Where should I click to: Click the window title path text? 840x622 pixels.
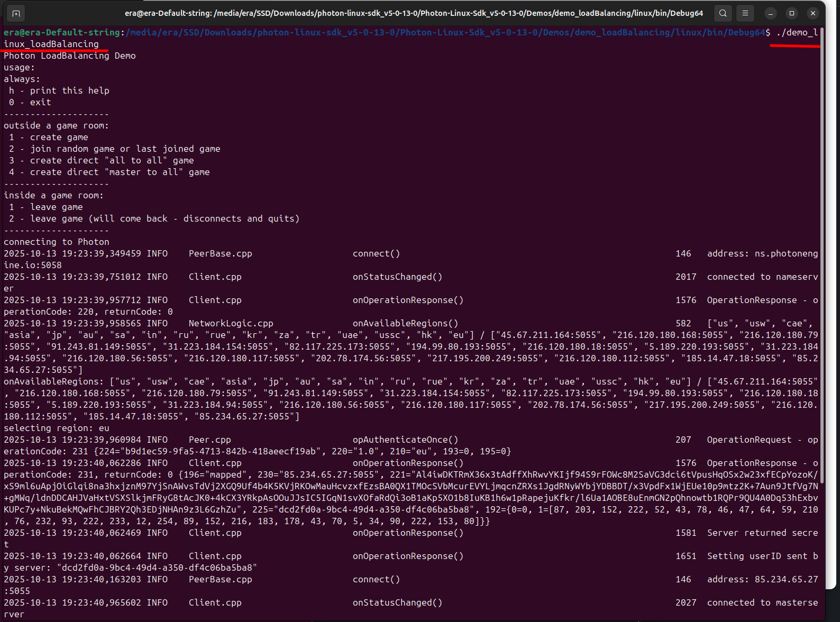pos(414,13)
